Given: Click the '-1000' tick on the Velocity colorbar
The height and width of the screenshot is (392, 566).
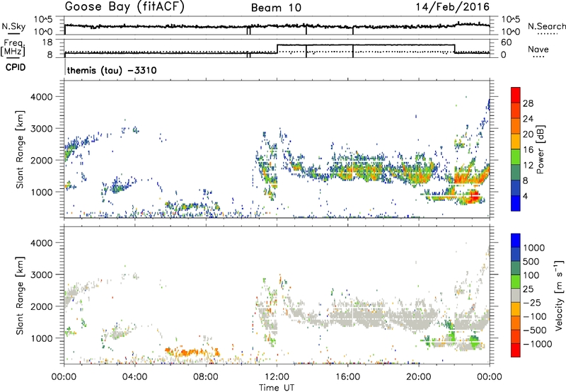Looking at the screenshot, I should click(x=538, y=344).
